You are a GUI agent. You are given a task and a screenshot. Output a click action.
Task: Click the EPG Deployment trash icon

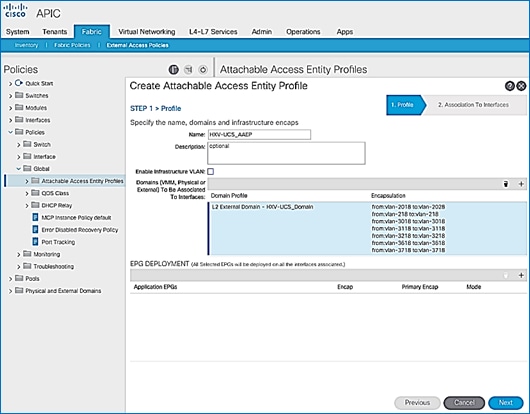(506, 275)
